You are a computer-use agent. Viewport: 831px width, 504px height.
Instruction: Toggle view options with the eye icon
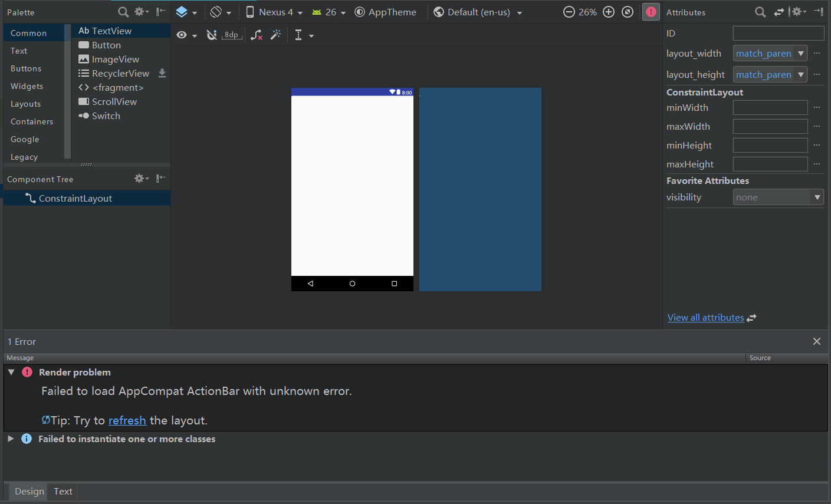181,35
